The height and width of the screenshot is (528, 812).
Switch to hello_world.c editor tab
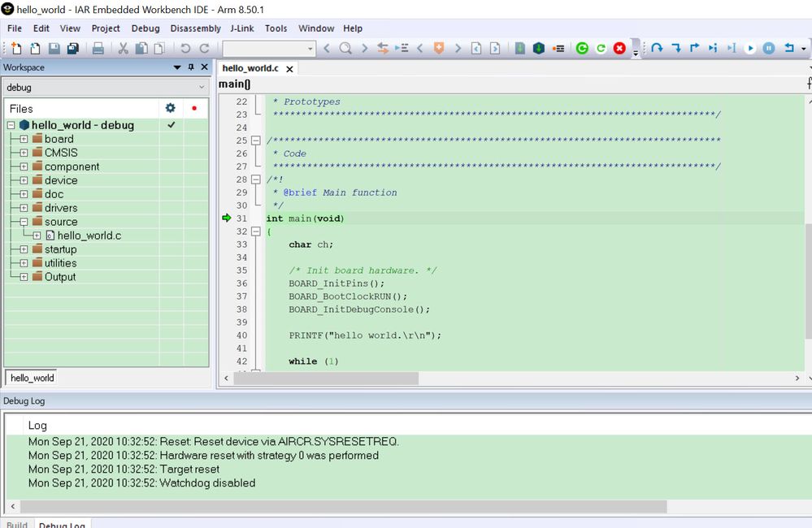point(250,68)
